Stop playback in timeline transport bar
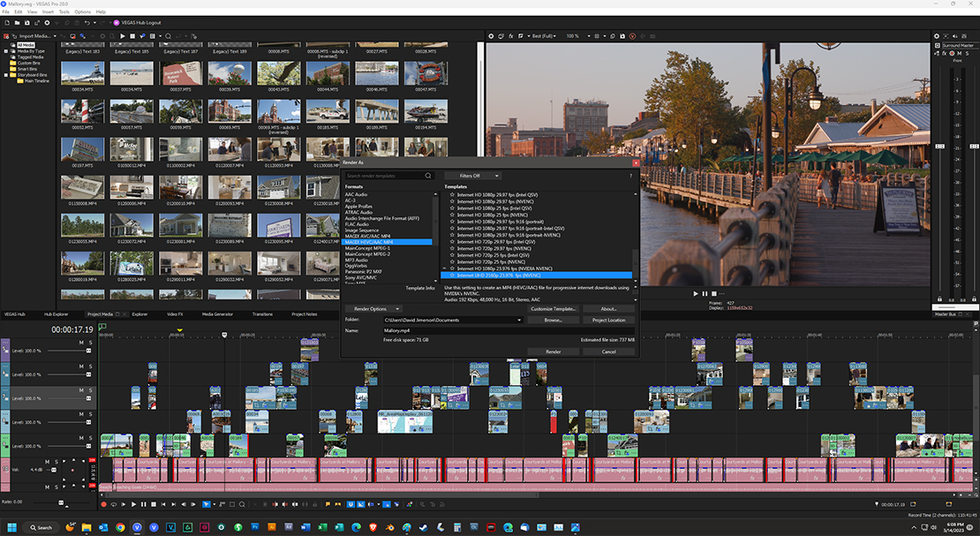The height and width of the screenshot is (536, 980). [x=154, y=504]
